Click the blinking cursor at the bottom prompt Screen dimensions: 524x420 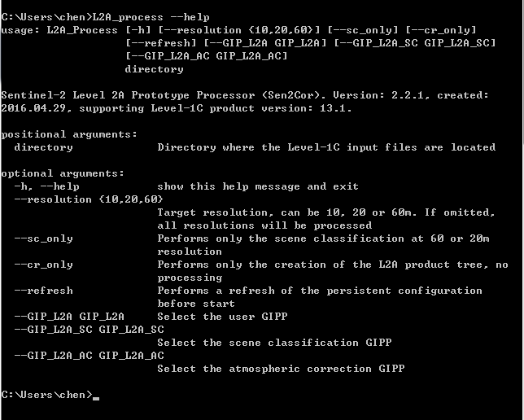pos(96,398)
